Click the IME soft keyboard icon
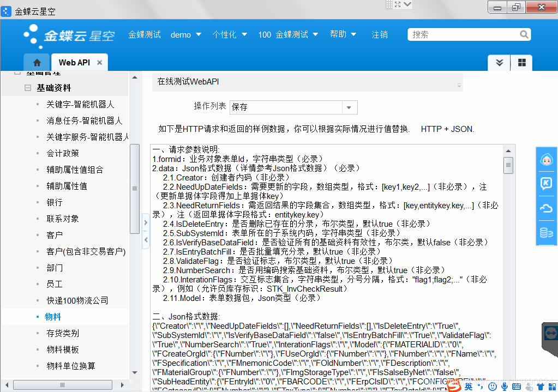 click(x=517, y=387)
